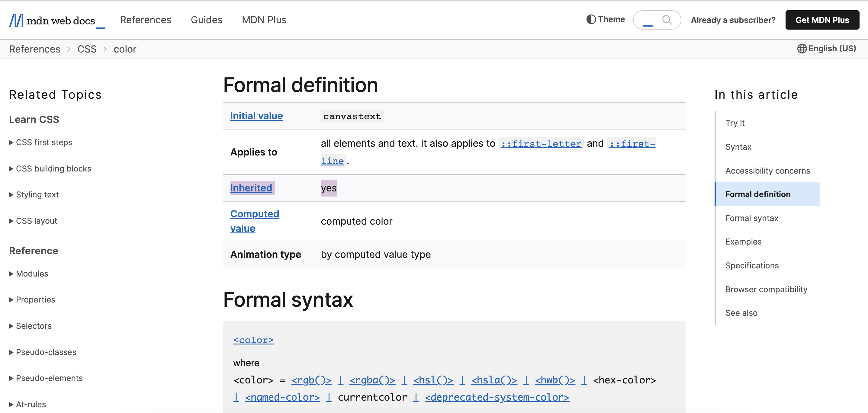Screen dimensions: 868x413
Task: Click the 'computed color' table cell
Action: pos(356,221)
